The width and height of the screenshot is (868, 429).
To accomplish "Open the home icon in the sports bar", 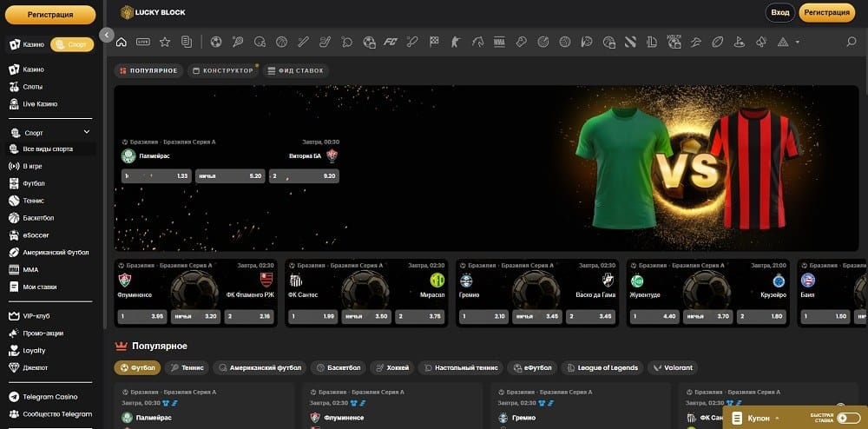I will click(122, 42).
